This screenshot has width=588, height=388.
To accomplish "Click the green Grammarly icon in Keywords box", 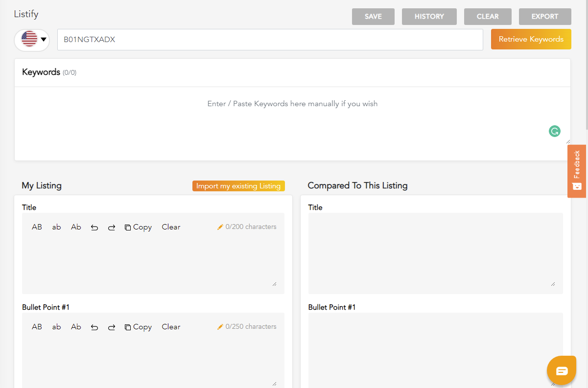I will (554, 131).
